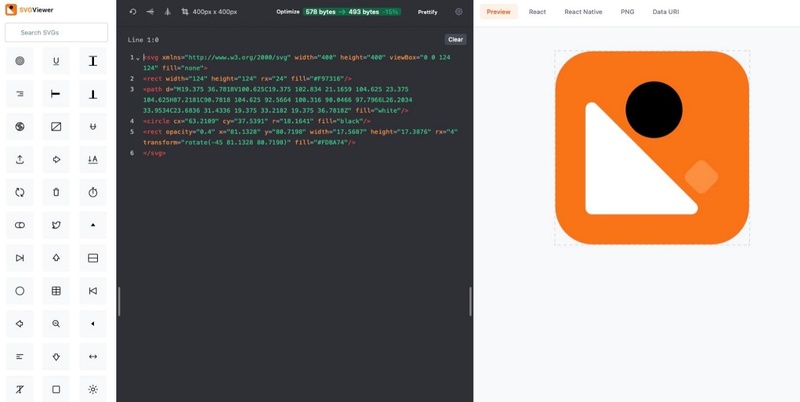800x402 pixels.
Task: Switch to the Preview tab
Action: 498,12
